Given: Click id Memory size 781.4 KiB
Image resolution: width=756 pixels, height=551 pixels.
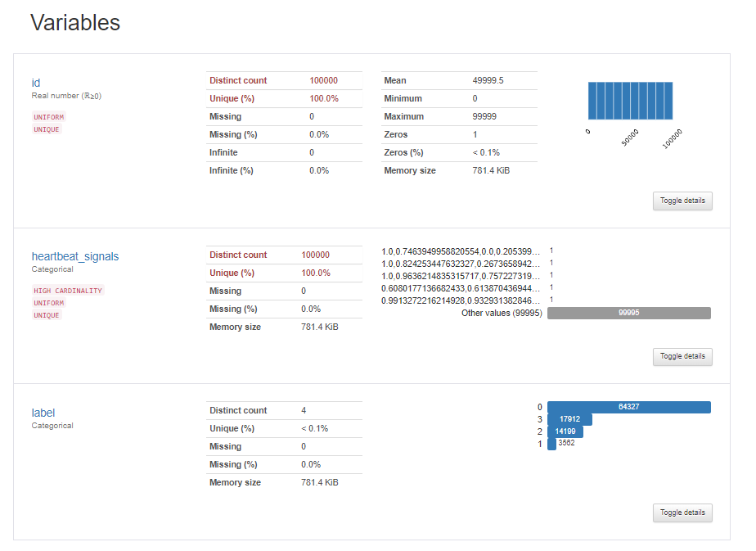Looking at the screenshot, I should point(491,171).
